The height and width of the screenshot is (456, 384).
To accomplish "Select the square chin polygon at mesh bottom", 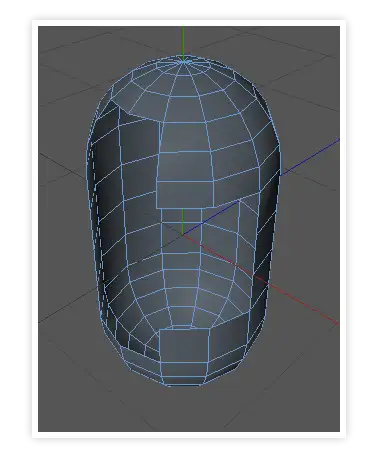I will (x=184, y=346).
